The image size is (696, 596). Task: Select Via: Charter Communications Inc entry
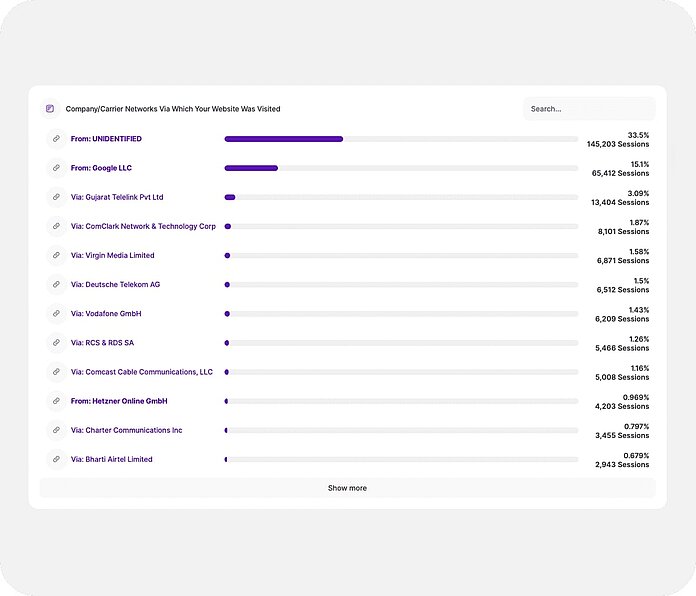126,430
